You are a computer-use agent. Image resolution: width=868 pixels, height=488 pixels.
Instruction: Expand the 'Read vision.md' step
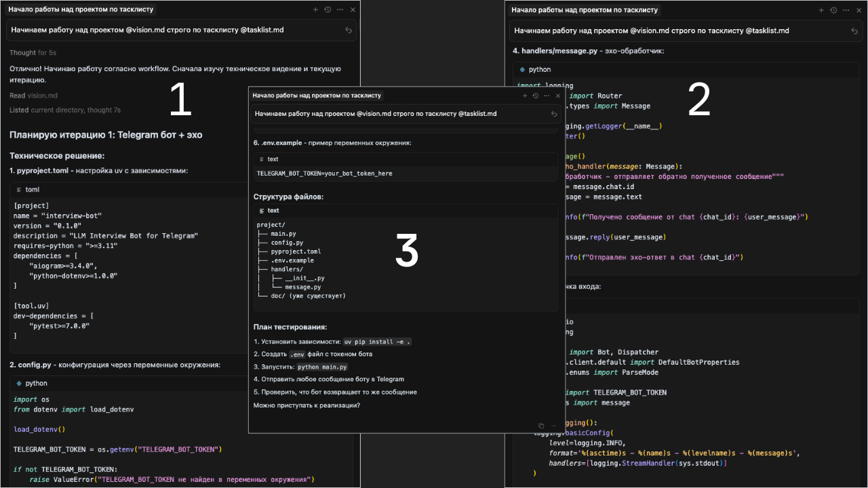(33, 96)
